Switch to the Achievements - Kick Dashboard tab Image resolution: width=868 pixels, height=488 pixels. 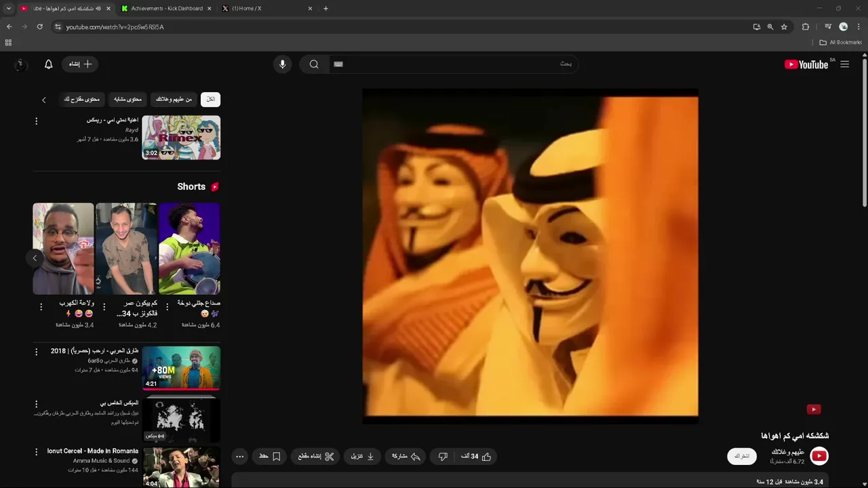point(167,8)
